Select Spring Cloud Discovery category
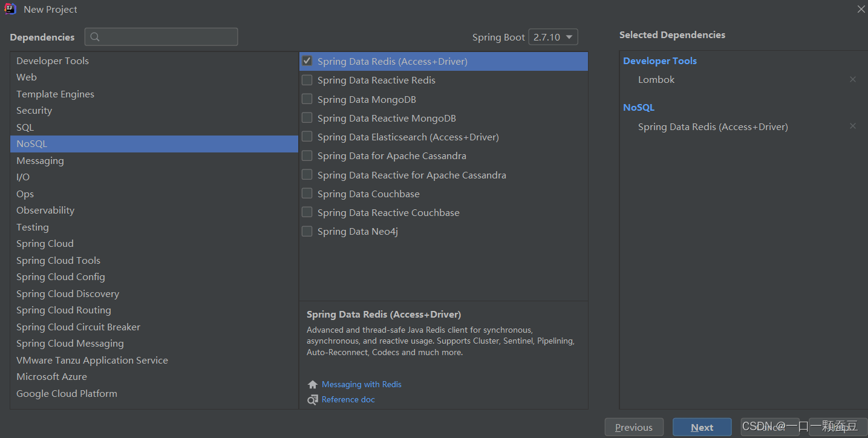868x438 pixels. [x=154, y=293]
